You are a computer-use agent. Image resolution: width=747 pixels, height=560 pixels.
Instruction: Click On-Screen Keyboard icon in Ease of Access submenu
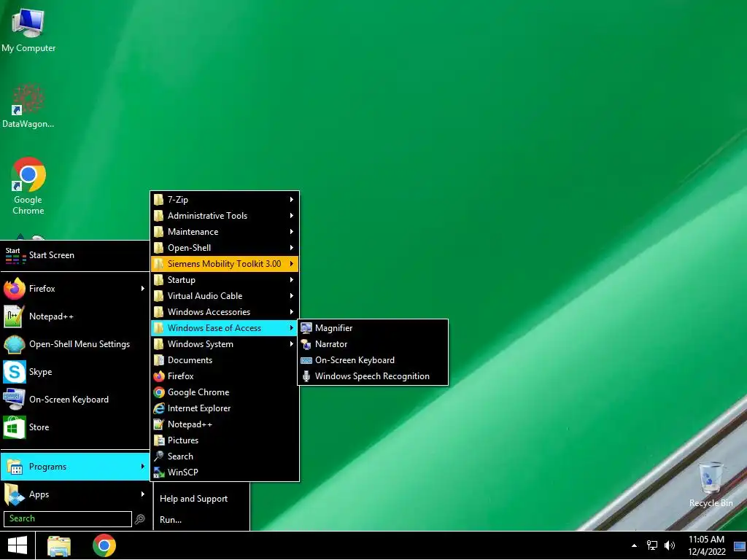coord(306,360)
